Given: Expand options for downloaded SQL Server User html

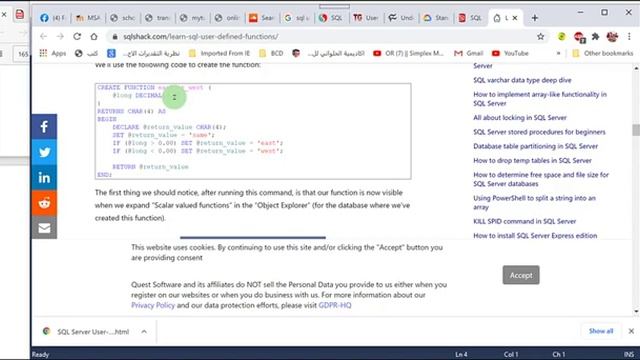Looking at the screenshot, I should 144,331.
